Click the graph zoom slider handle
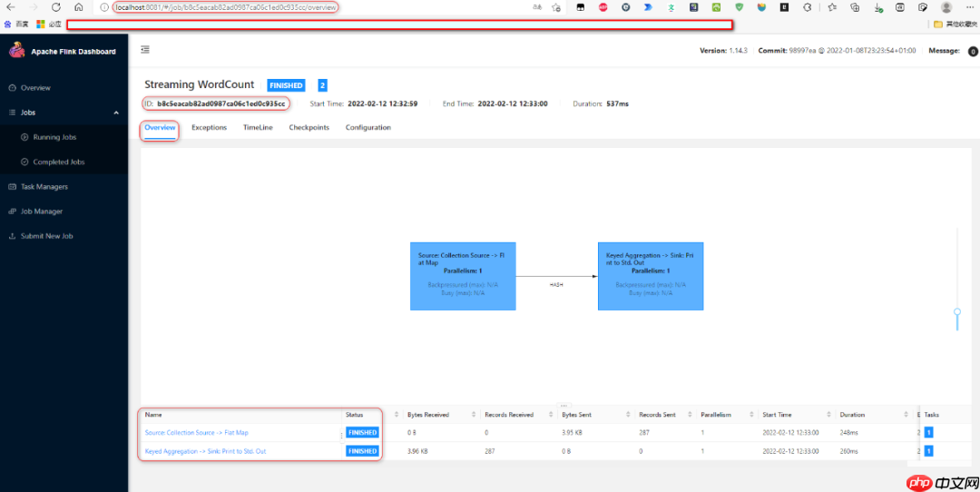Image resolution: width=980 pixels, height=492 pixels. tap(956, 312)
